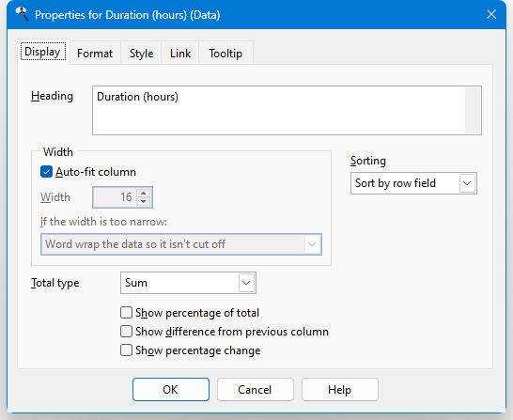Select the Tooltip tab
513x420 pixels.
coord(225,54)
